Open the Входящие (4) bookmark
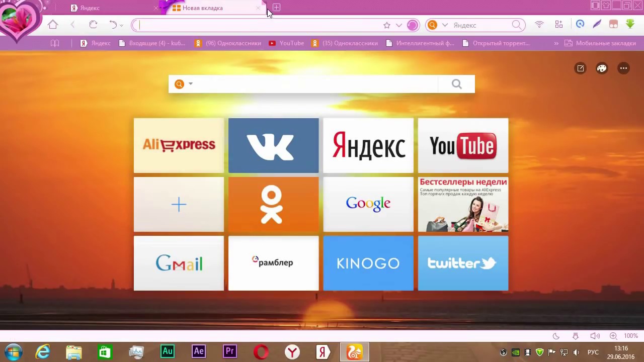The width and height of the screenshot is (644, 362). tap(152, 43)
